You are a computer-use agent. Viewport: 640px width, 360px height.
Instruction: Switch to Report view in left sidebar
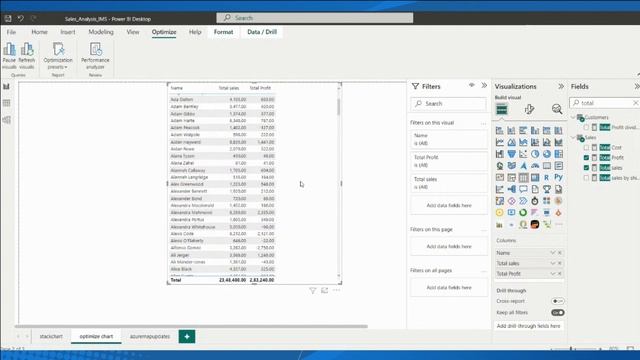[7, 87]
